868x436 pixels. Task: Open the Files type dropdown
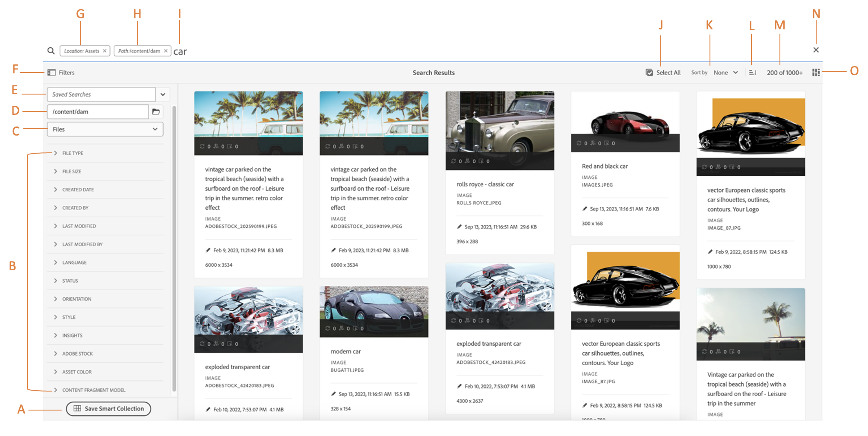click(x=105, y=129)
